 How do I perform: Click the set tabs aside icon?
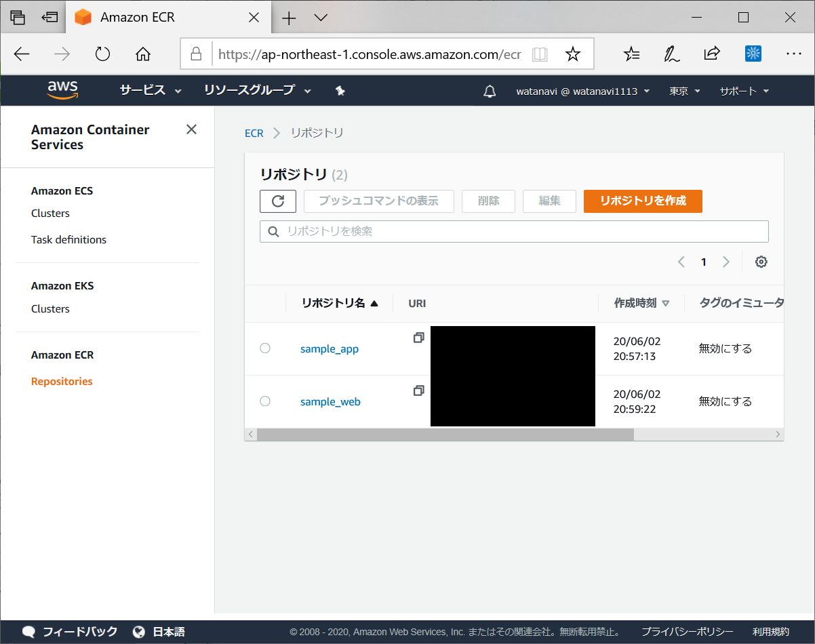(x=49, y=18)
